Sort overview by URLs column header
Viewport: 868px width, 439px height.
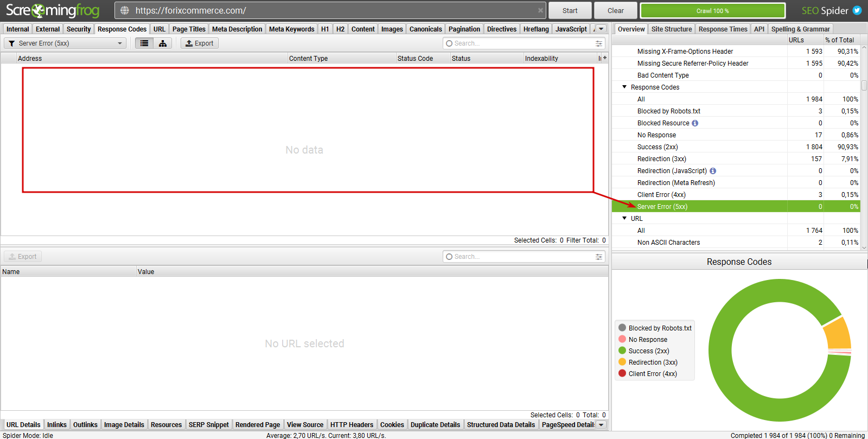[805, 40]
